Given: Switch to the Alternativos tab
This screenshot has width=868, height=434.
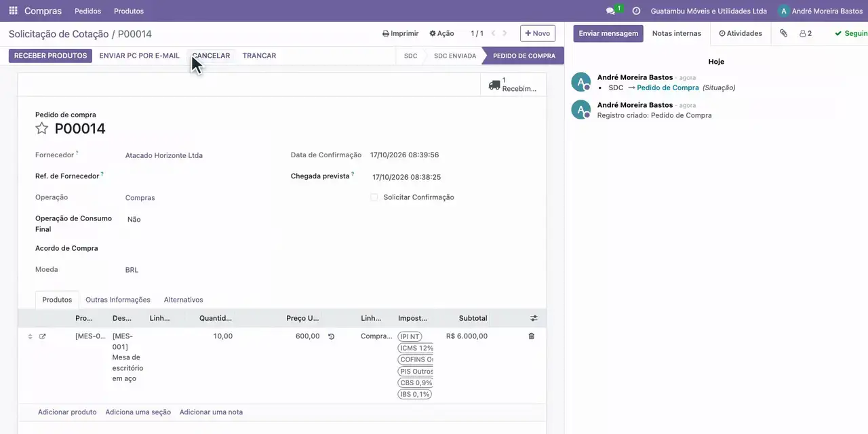Looking at the screenshot, I should [x=183, y=300].
